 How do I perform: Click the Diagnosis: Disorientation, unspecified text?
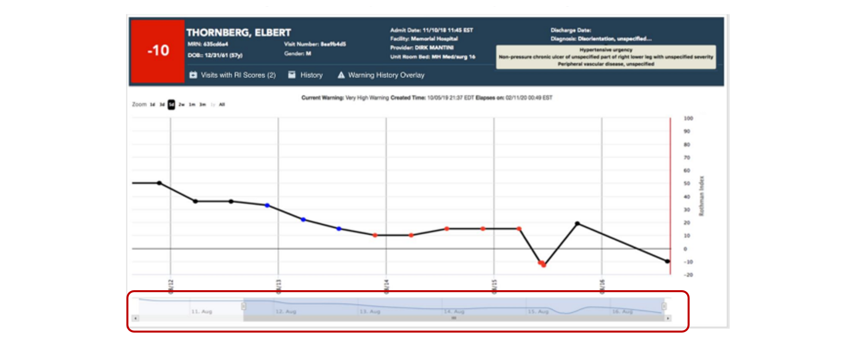[601, 39]
